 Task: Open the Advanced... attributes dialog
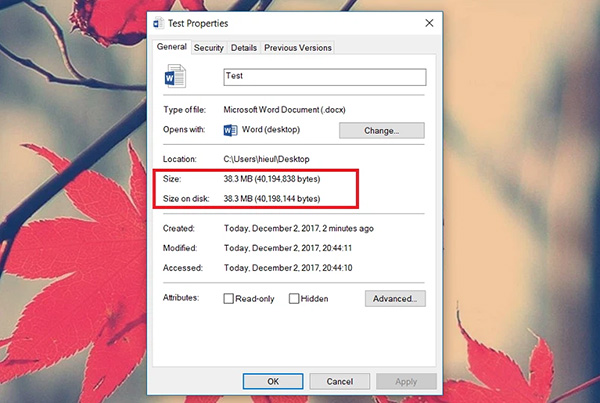(394, 298)
